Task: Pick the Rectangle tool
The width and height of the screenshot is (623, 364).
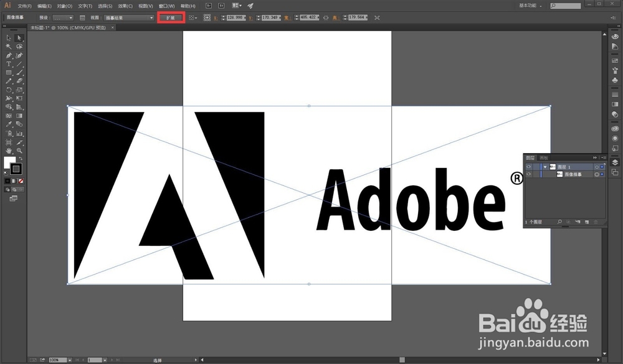Action: (x=9, y=73)
